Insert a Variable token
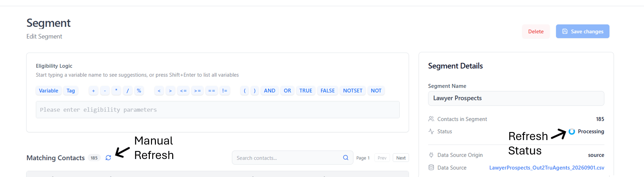The width and height of the screenshot is (644, 177). (49, 91)
